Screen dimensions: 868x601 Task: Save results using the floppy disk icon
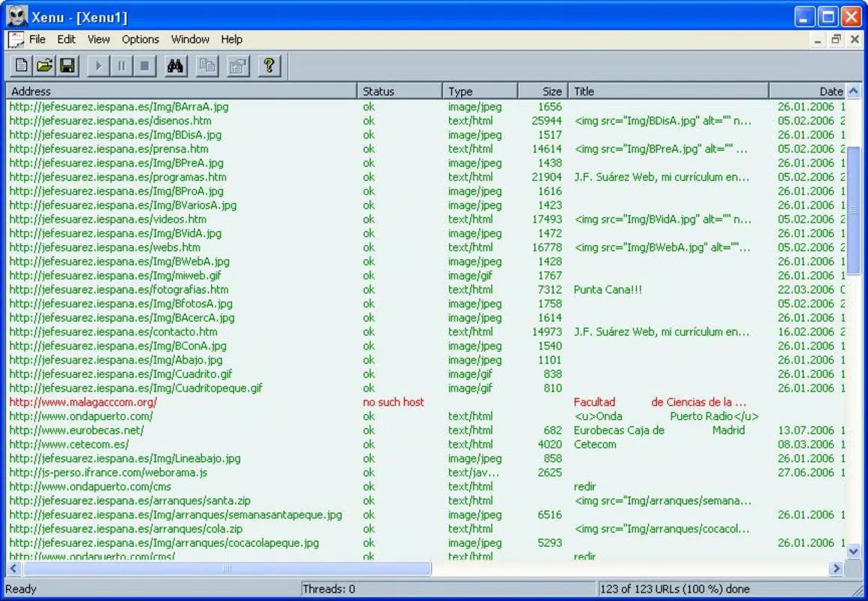coord(68,66)
